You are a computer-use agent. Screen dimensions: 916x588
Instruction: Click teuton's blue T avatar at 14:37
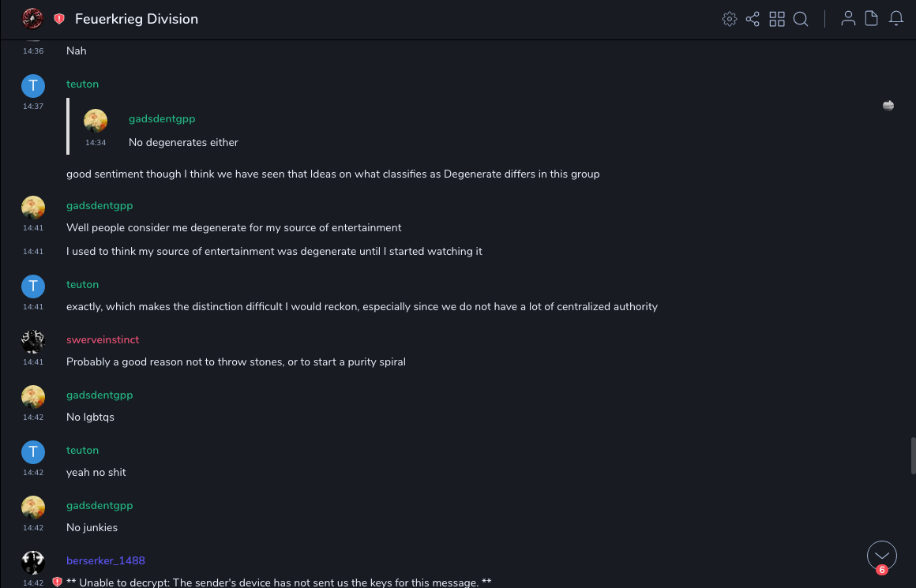click(32, 85)
